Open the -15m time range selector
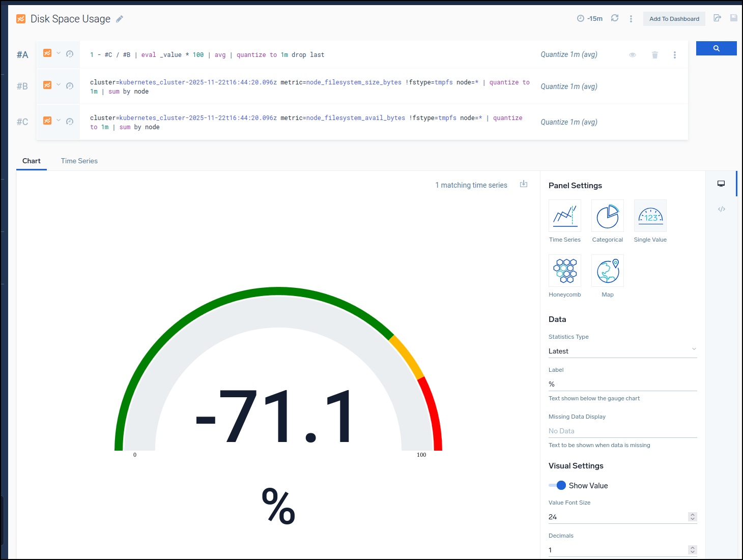 pyautogui.click(x=590, y=19)
